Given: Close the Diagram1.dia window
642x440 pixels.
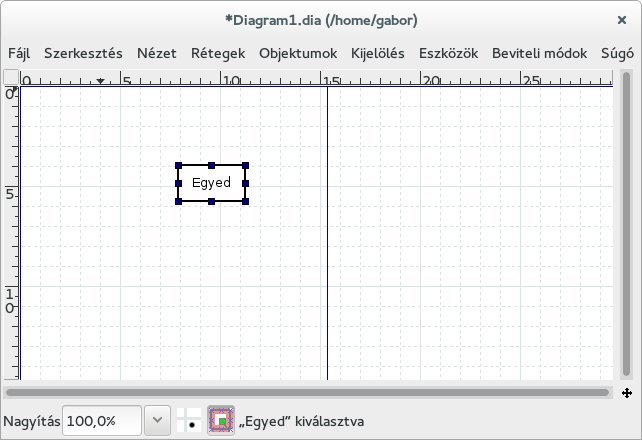Looking at the screenshot, I should [622, 18].
